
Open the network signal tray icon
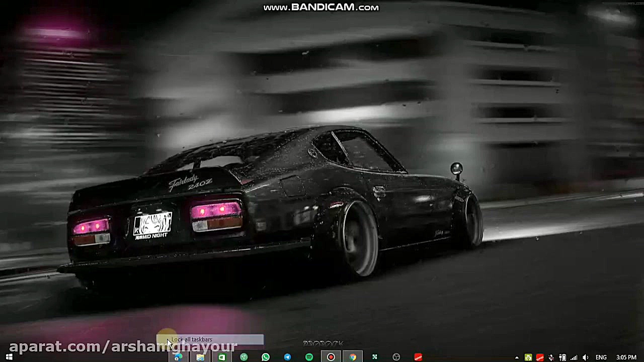coord(574,357)
